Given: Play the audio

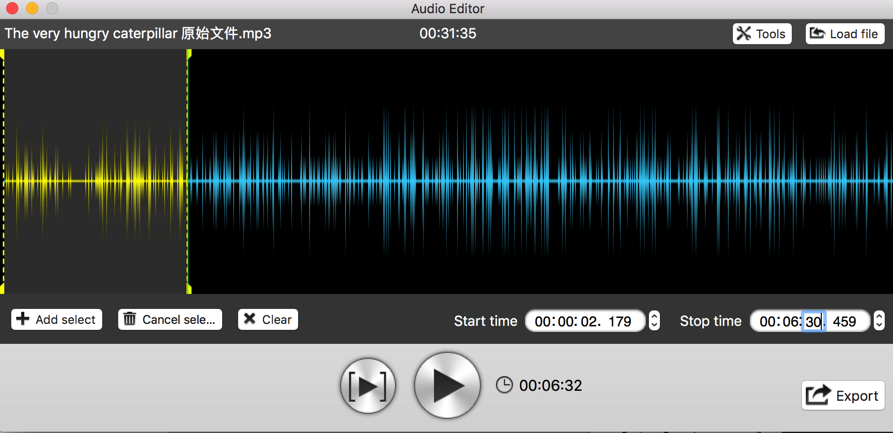Looking at the screenshot, I should coord(447,385).
